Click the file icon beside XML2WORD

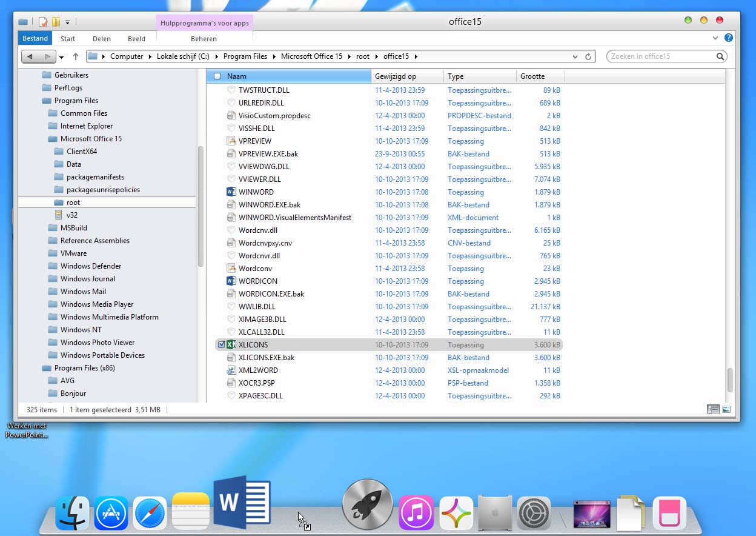pyautogui.click(x=231, y=370)
